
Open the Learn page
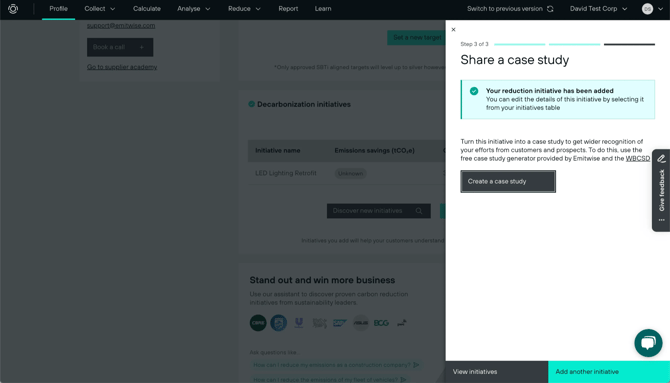coord(323,9)
